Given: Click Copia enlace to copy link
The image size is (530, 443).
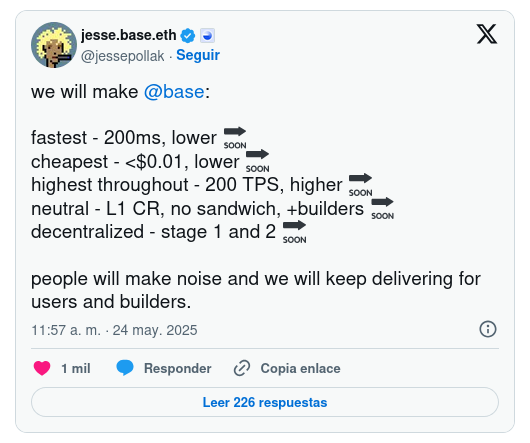Looking at the screenshot, I should pos(300,368).
